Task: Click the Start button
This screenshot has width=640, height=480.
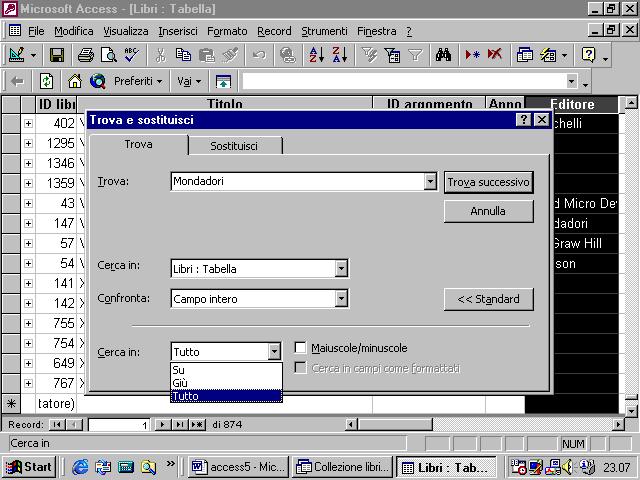Action: tap(29, 467)
